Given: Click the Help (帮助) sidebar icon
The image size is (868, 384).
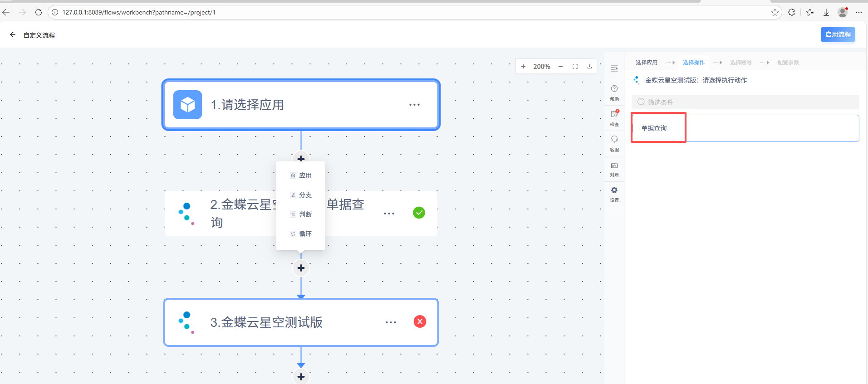Looking at the screenshot, I should point(614,92).
